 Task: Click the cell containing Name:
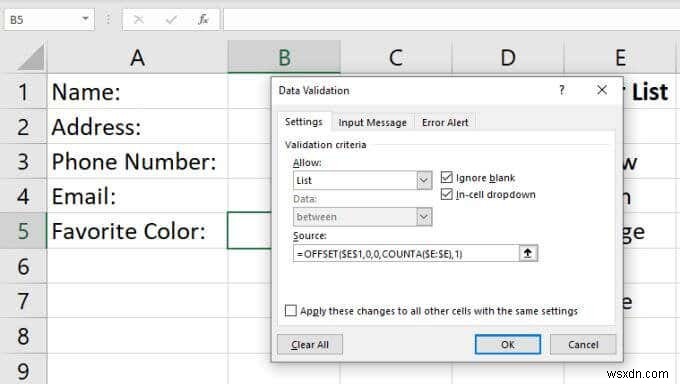[x=137, y=92]
